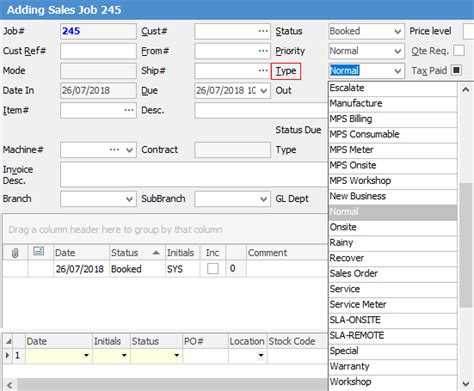
Task: Click the card icon column header
Action: (x=39, y=252)
